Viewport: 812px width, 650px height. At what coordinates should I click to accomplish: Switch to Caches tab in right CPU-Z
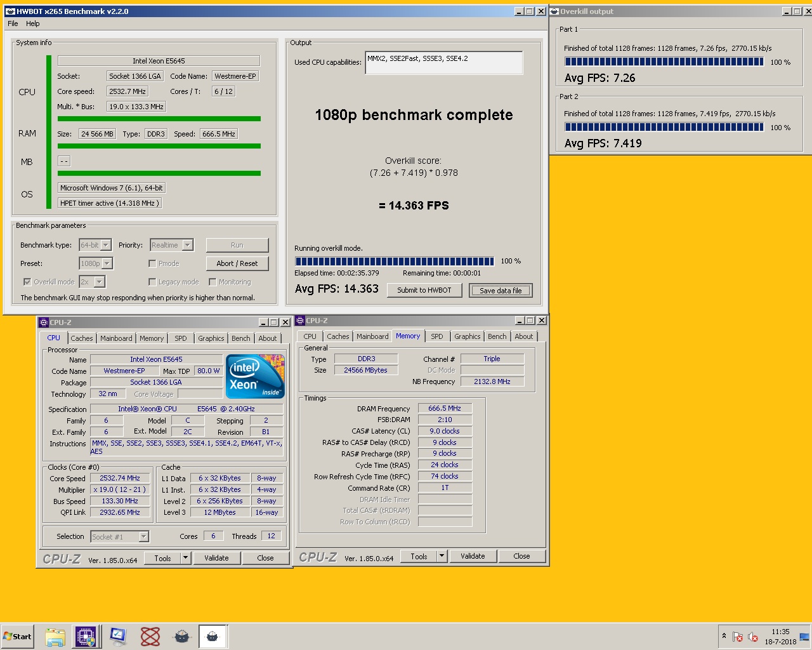[338, 336]
